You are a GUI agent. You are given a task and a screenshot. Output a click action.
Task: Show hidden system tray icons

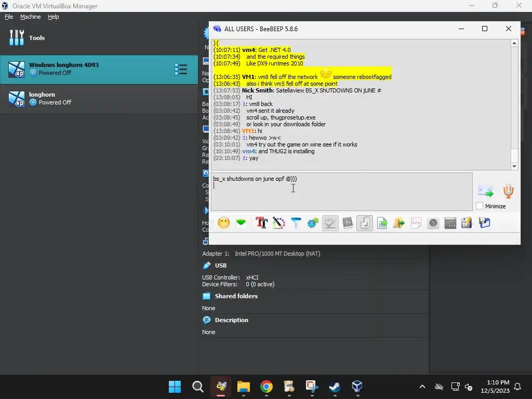click(x=422, y=387)
